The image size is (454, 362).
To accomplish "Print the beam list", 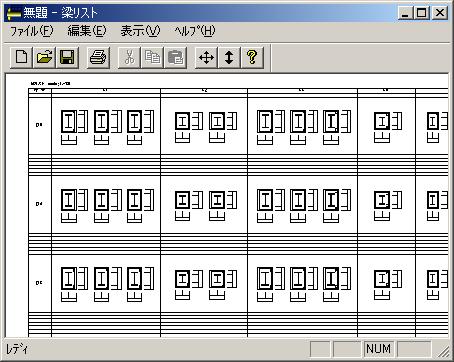I will click(x=98, y=58).
